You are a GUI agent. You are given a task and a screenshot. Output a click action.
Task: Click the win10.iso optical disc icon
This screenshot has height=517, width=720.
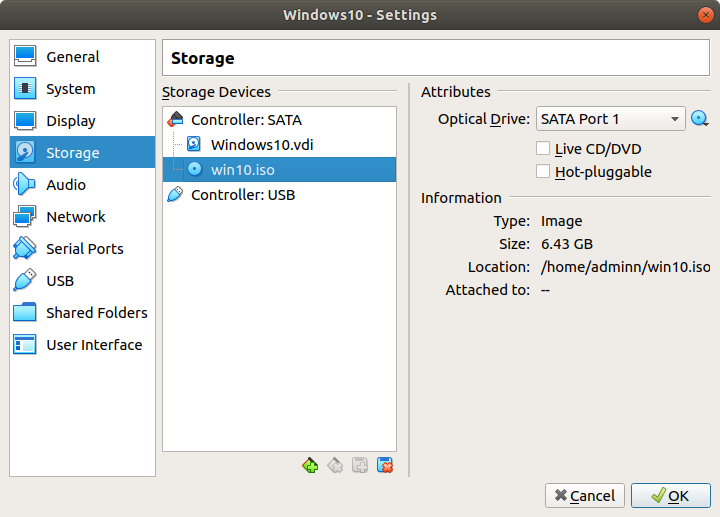pos(195,169)
